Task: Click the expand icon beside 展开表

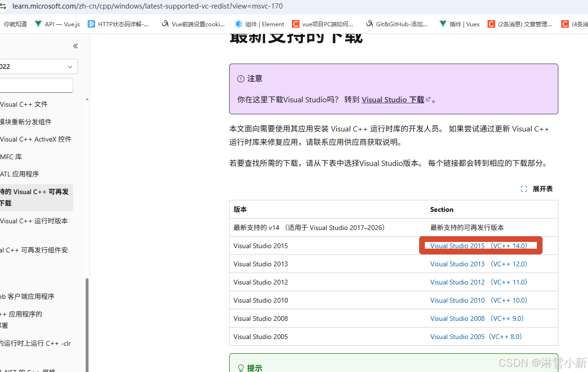Action: [524, 189]
